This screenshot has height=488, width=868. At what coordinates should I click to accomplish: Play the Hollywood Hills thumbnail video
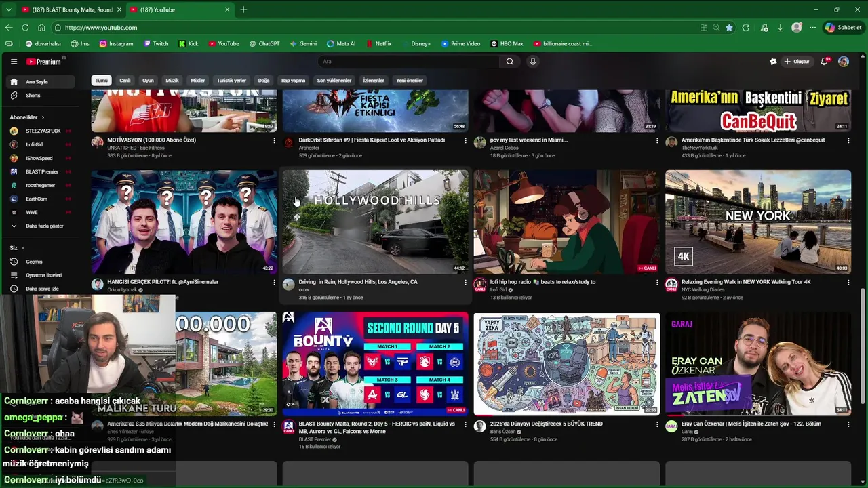pos(375,222)
